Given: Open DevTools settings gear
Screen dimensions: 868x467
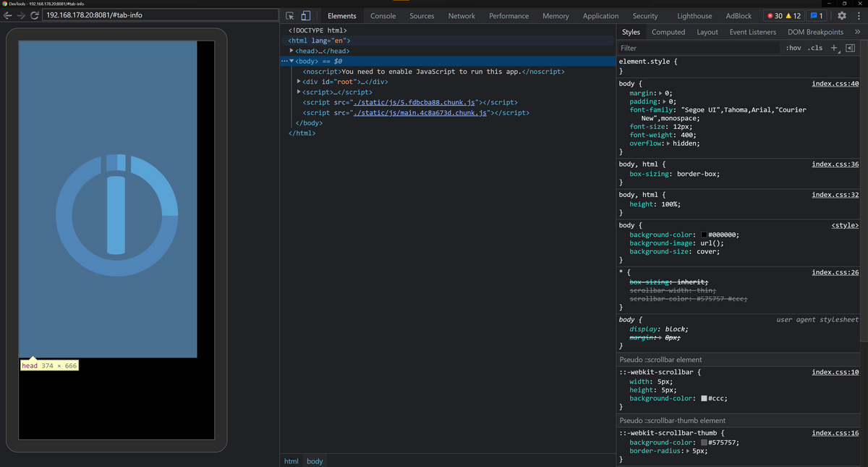Looking at the screenshot, I should tap(842, 16).
